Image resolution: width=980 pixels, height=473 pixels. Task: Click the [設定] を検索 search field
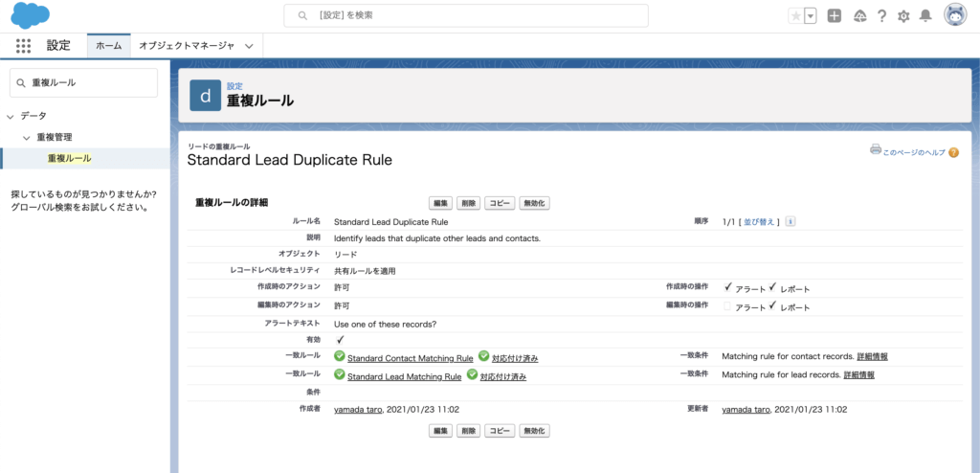pyautogui.click(x=466, y=15)
